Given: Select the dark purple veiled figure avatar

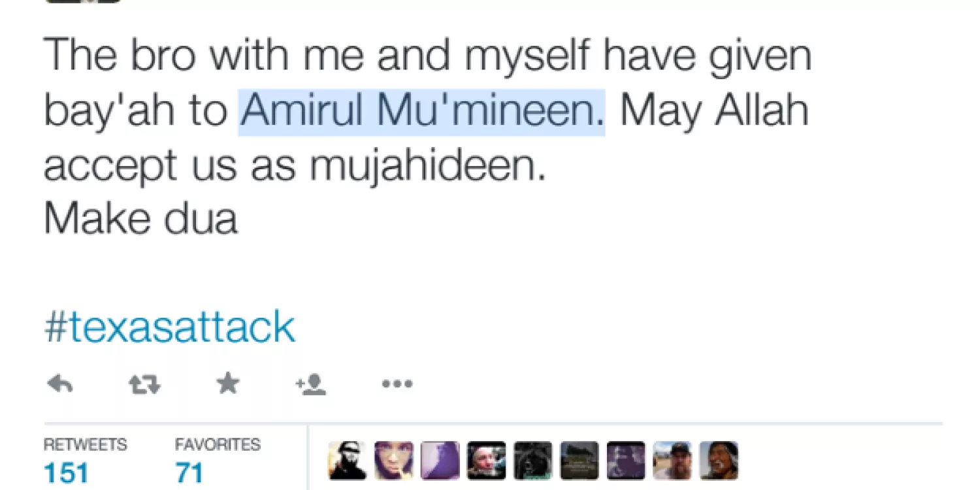Looking at the screenshot, I should (x=625, y=461).
